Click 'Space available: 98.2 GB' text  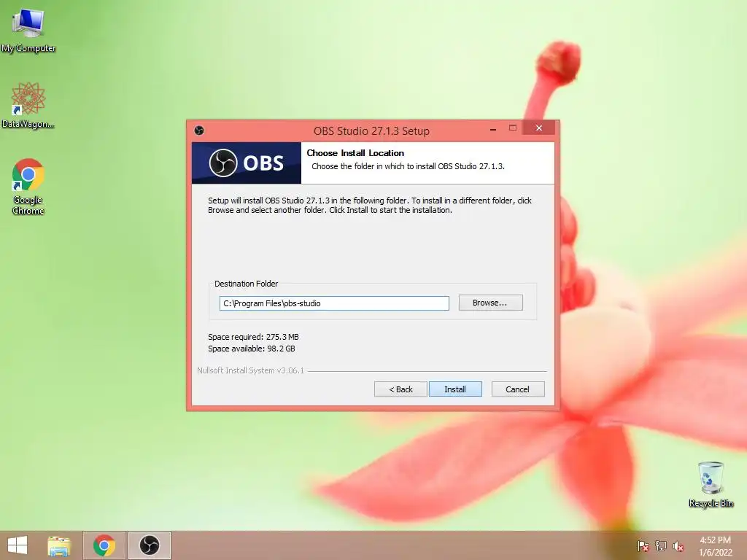pyautogui.click(x=252, y=349)
